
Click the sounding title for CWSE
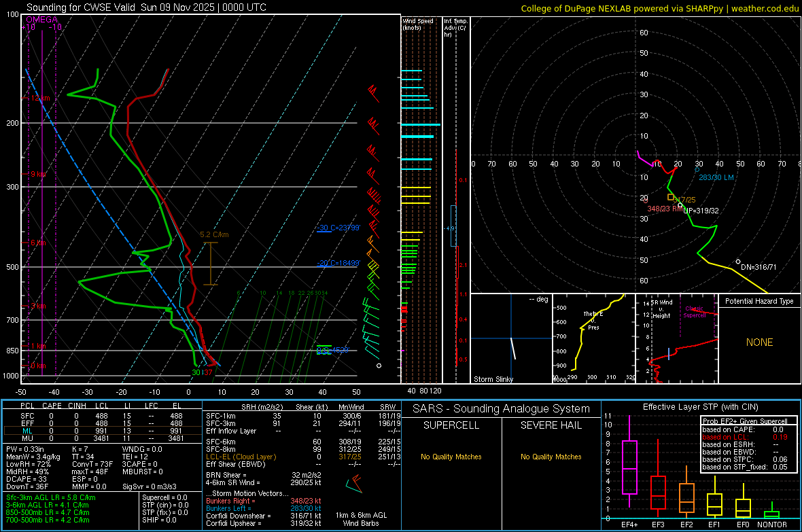146,7
